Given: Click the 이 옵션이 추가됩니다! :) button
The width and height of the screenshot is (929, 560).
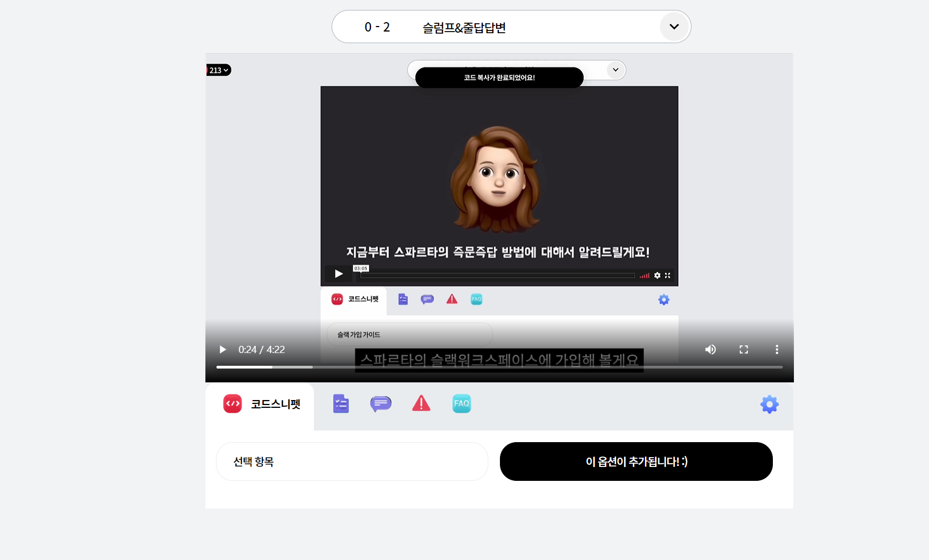Looking at the screenshot, I should [x=636, y=462].
